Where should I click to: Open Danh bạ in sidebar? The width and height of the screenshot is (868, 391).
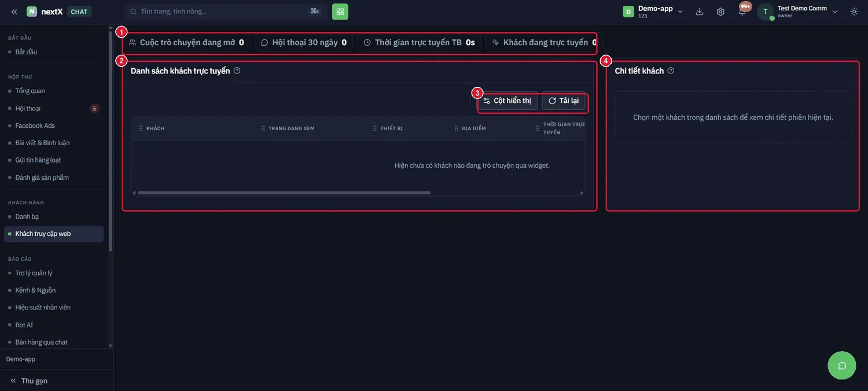tap(54, 216)
